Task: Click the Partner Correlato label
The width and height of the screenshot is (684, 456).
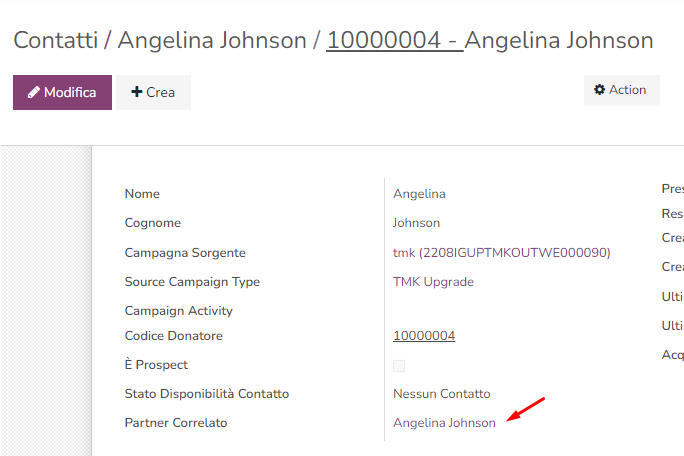Action: [175, 423]
